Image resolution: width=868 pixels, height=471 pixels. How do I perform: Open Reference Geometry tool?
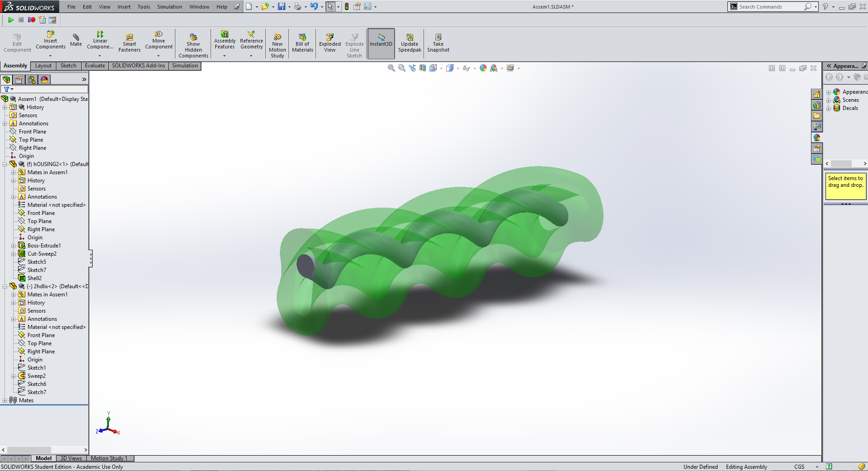tap(251, 40)
